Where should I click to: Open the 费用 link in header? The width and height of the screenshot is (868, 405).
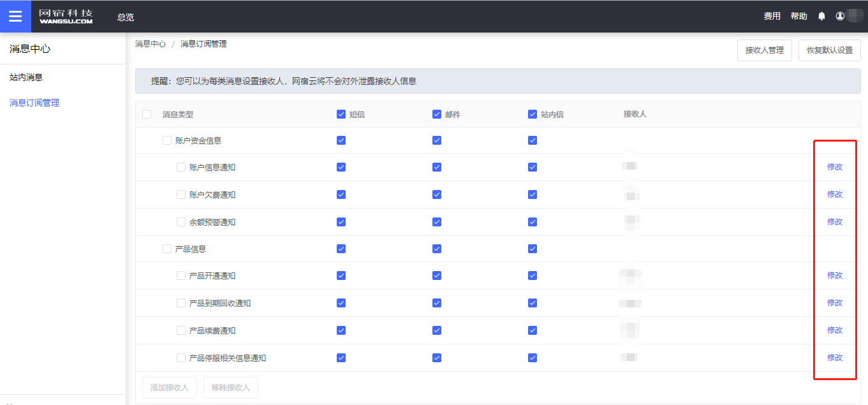click(772, 17)
